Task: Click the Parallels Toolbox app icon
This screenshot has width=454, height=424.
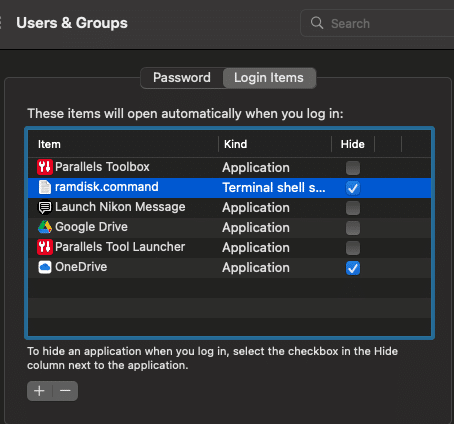Action: coord(45,167)
